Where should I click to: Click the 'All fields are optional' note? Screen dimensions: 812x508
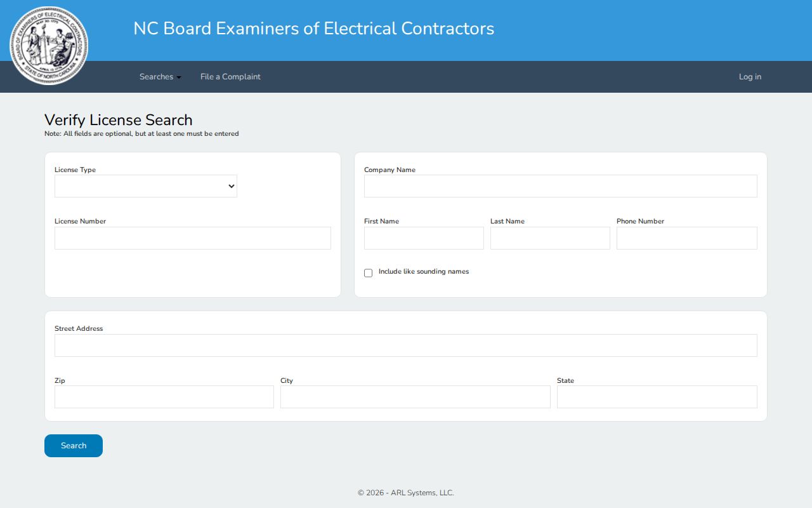coord(141,134)
